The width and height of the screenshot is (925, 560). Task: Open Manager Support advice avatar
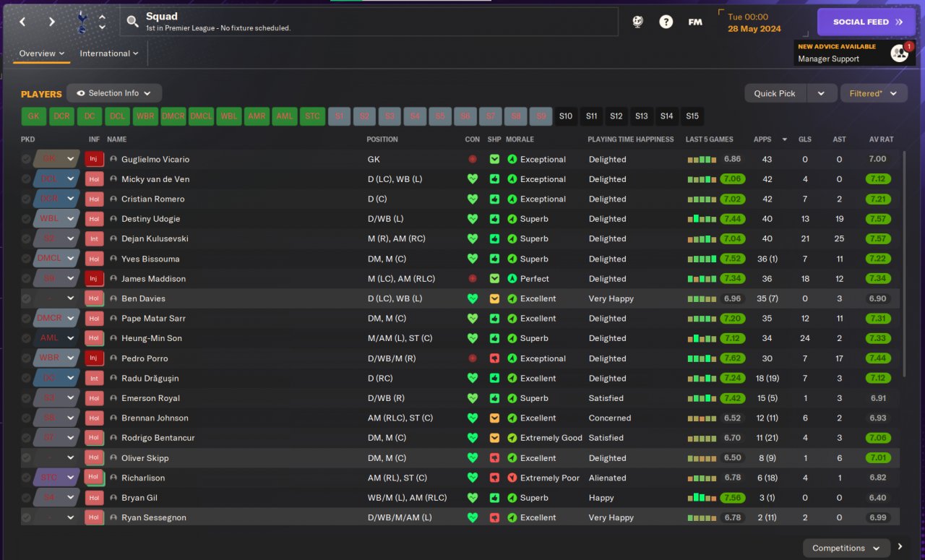coord(899,53)
